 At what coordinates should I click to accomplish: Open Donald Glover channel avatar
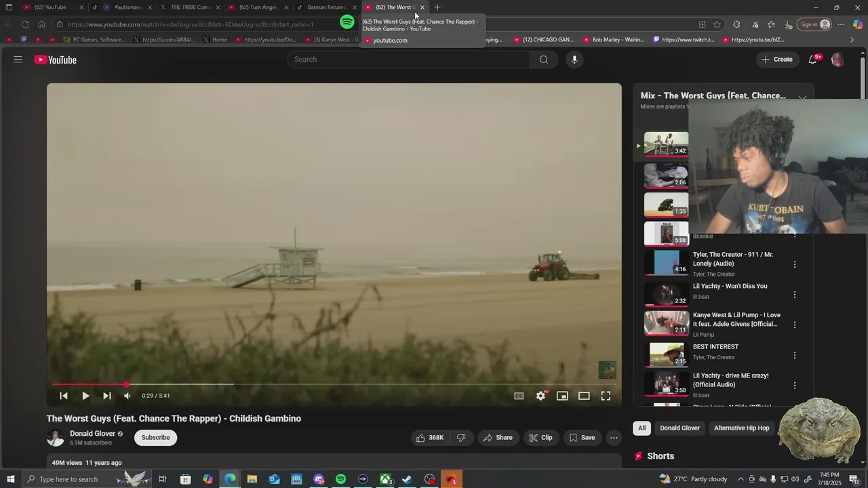(55, 438)
